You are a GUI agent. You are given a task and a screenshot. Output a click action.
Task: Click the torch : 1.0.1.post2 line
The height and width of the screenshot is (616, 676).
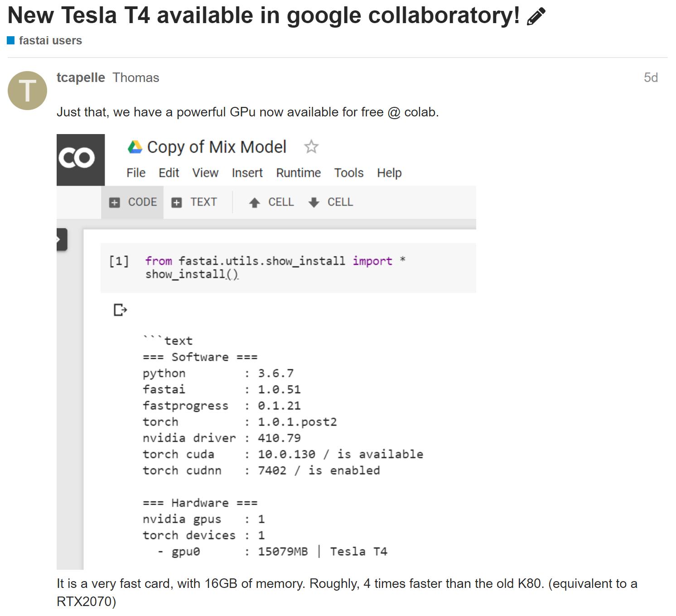point(240,422)
